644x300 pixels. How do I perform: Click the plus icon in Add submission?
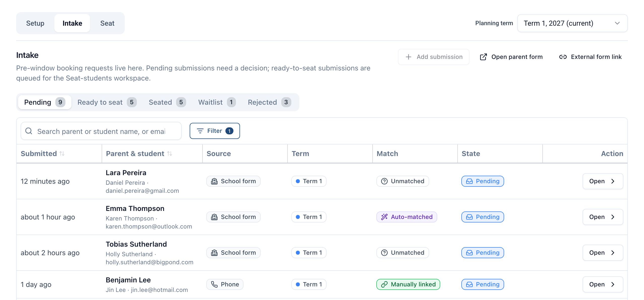409,57
